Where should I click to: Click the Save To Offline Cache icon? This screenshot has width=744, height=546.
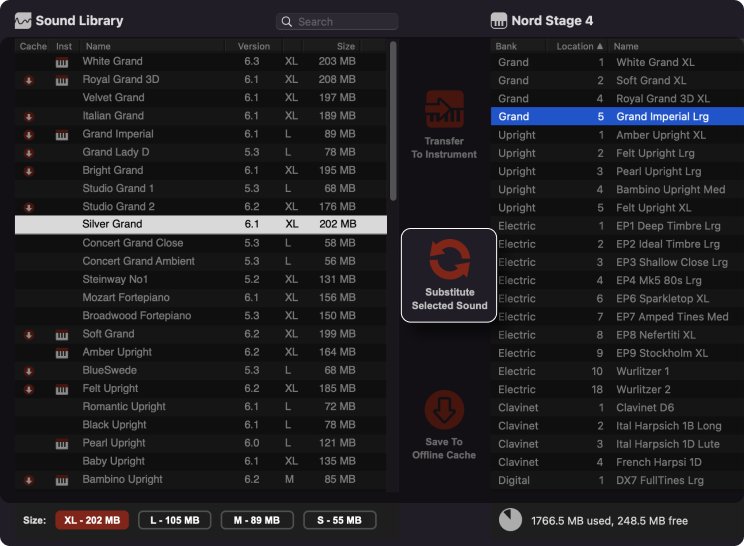pyautogui.click(x=444, y=410)
